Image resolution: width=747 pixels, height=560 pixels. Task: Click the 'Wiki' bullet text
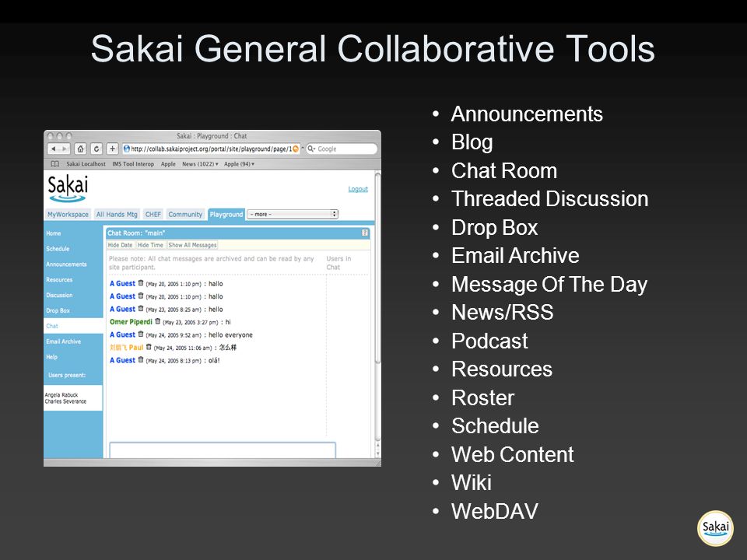click(472, 483)
